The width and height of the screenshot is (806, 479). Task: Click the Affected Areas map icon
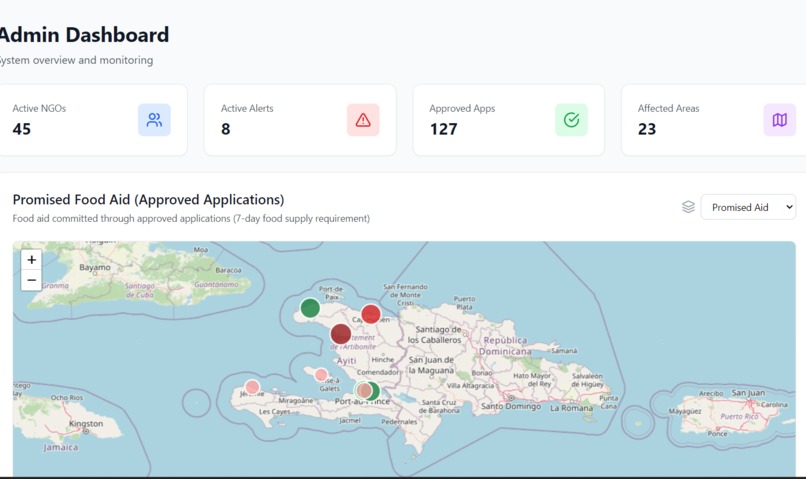point(779,120)
